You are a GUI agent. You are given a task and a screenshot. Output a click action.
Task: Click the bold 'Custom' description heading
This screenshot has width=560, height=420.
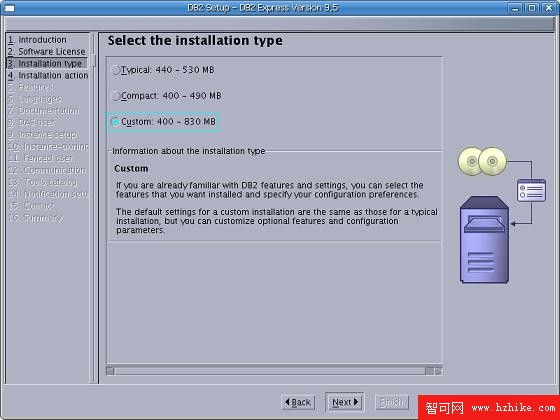[x=131, y=169]
